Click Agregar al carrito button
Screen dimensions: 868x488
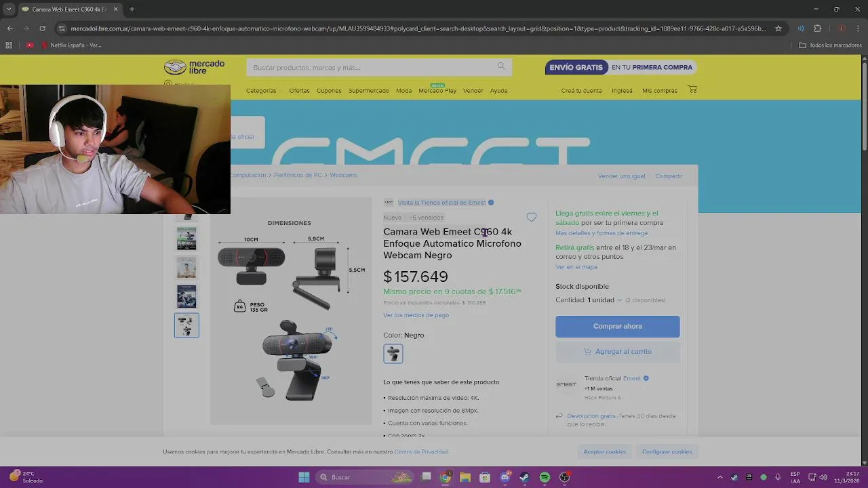pyautogui.click(x=618, y=351)
